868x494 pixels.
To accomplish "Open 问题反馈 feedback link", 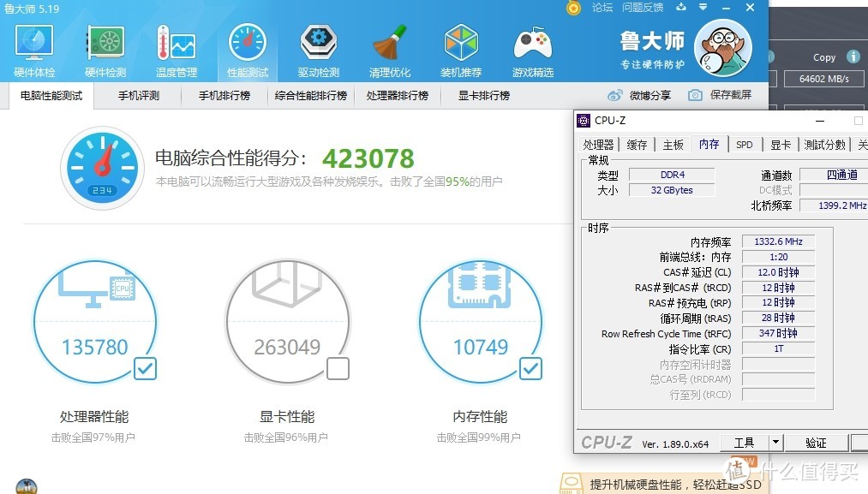I will (642, 7).
